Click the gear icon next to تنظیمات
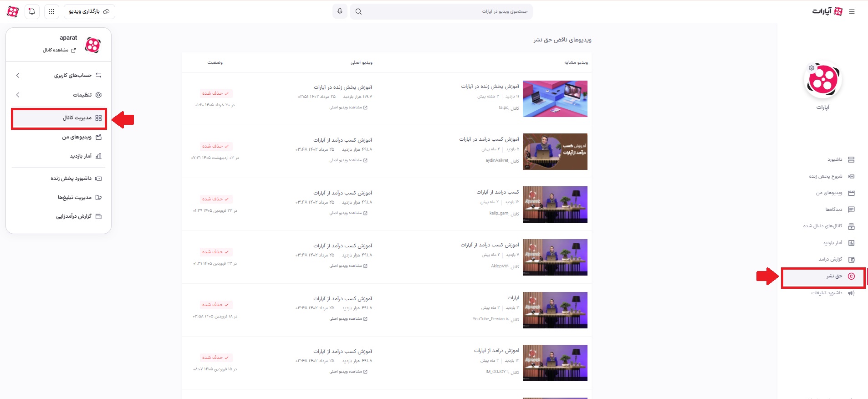This screenshot has width=868, height=399. point(98,95)
